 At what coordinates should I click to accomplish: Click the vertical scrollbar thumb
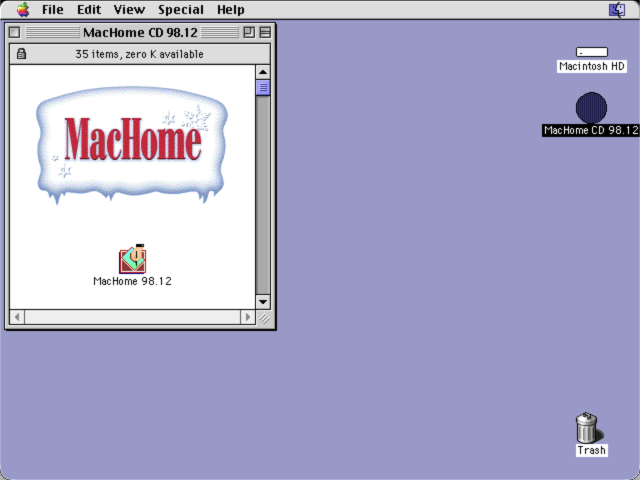pos(263,87)
